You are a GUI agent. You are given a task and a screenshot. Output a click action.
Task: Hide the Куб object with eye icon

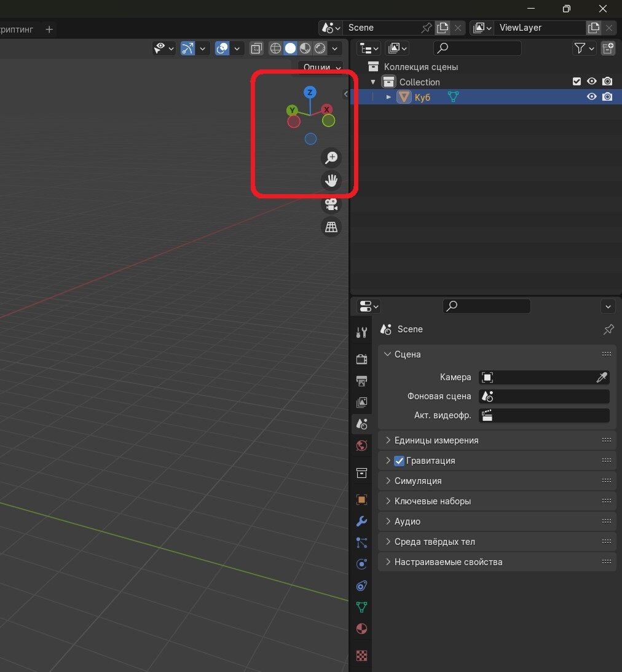point(591,97)
